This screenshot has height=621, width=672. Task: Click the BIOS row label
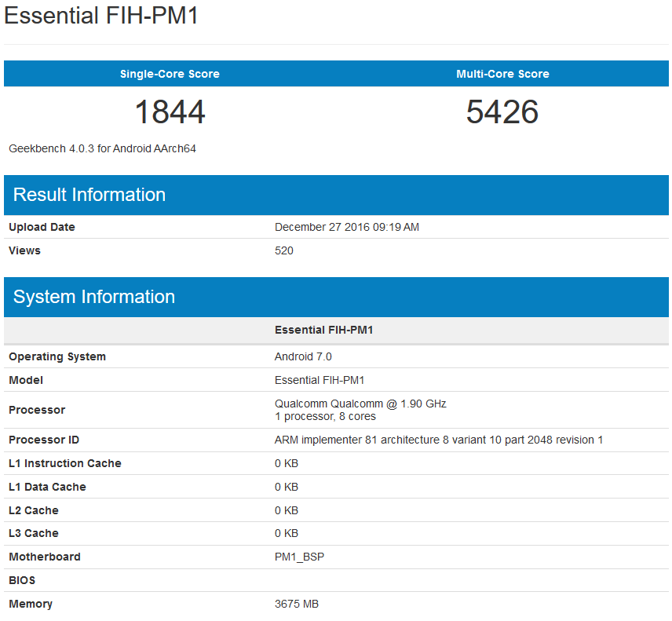click(x=23, y=580)
